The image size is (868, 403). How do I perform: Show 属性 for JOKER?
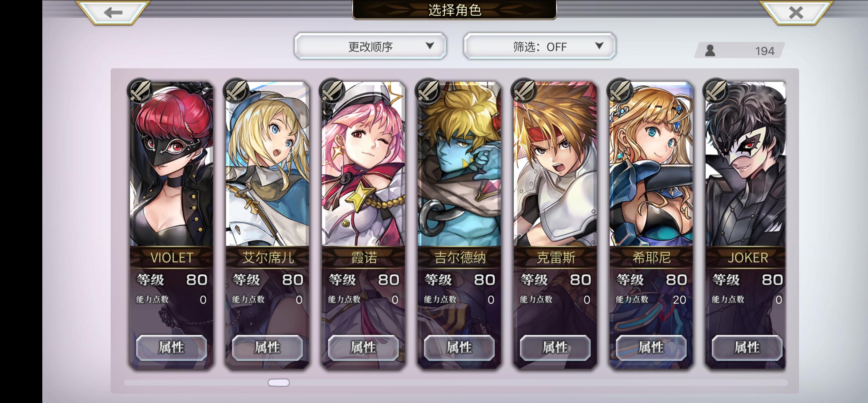[x=747, y=348]
